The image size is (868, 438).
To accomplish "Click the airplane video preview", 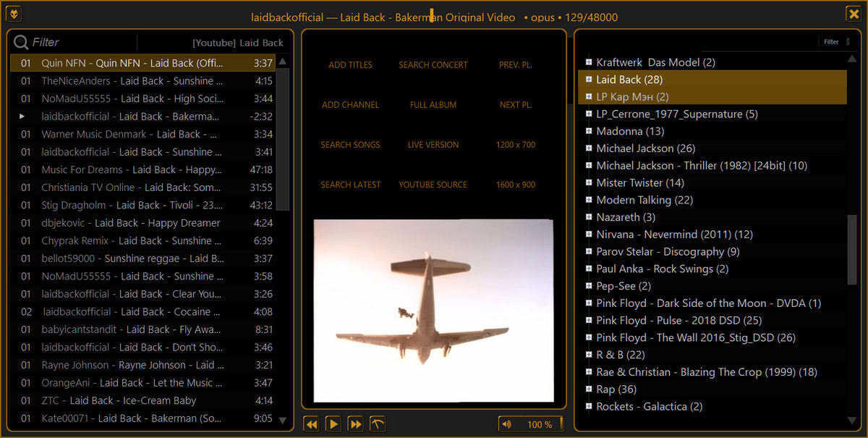I will [433, 311].
